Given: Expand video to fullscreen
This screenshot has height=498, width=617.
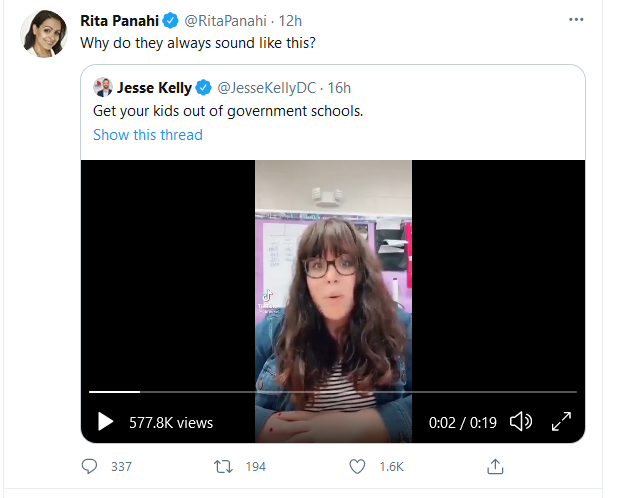Looking at the screenshot, I should [561, 422].
